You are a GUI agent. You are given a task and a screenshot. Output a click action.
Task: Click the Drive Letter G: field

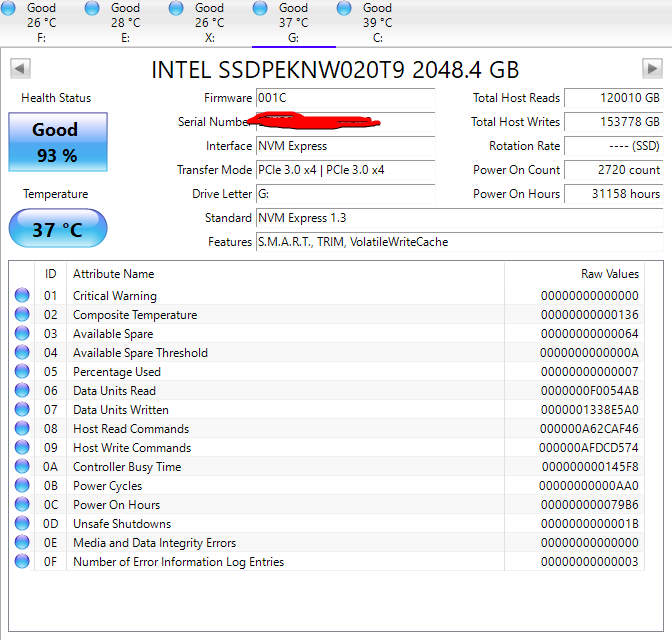(x=345, y=194)
